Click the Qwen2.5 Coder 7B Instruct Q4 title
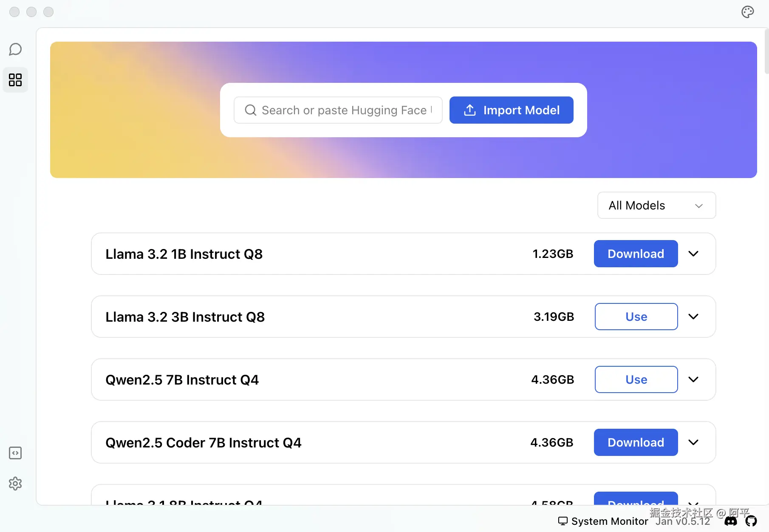 pyautogui.click(x=204, y=443)
